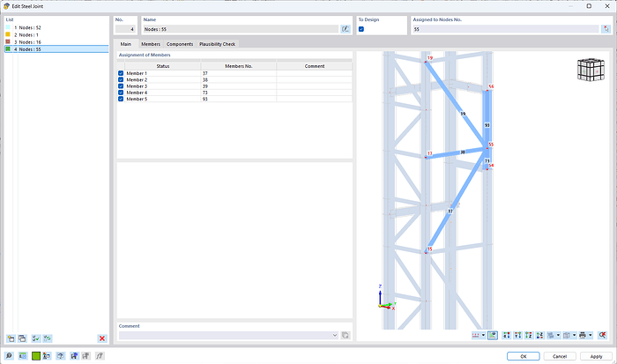This screenshot has height=364, width=617.
Task: Toggle the To Design checkbox
Action: point(361,29)
